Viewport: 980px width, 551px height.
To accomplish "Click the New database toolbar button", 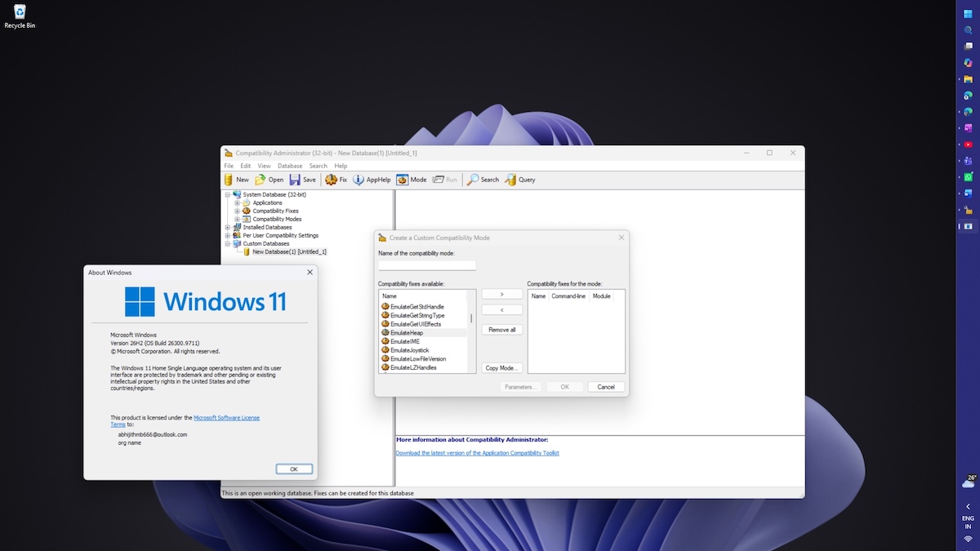I will [x=236, y=180].
